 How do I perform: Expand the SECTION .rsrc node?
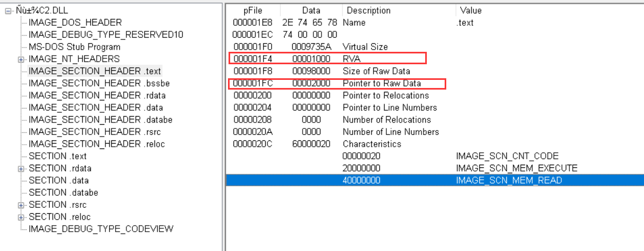[x=21, y=205]
